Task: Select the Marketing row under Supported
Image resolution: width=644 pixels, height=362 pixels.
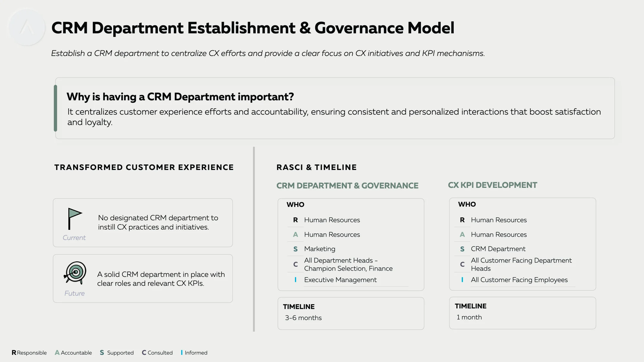Action: pyautogui.click(x=320, y=249)
